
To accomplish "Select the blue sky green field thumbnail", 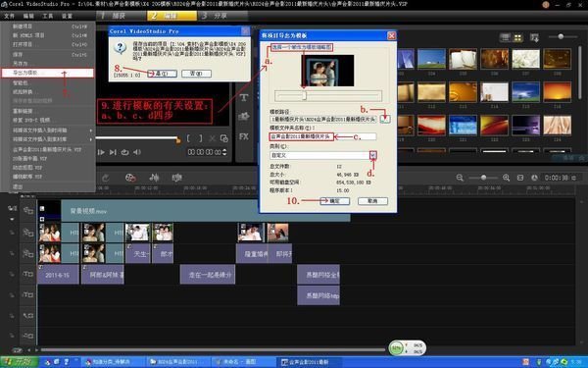I will 431,59.
